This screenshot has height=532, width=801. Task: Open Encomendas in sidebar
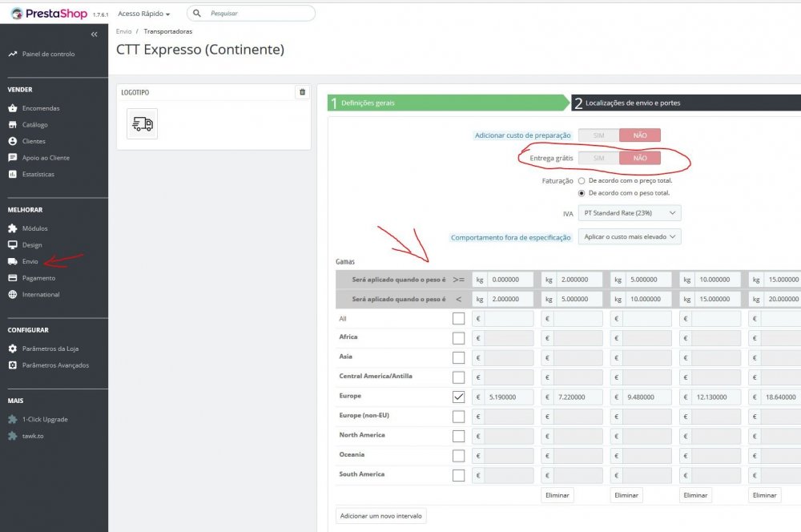[x=40, y=108]
